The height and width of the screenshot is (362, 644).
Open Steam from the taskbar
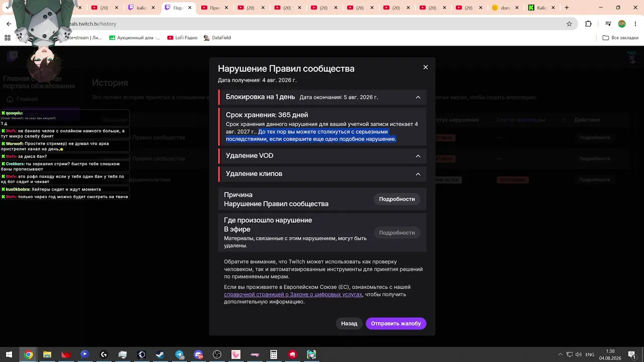click(160, 354)
